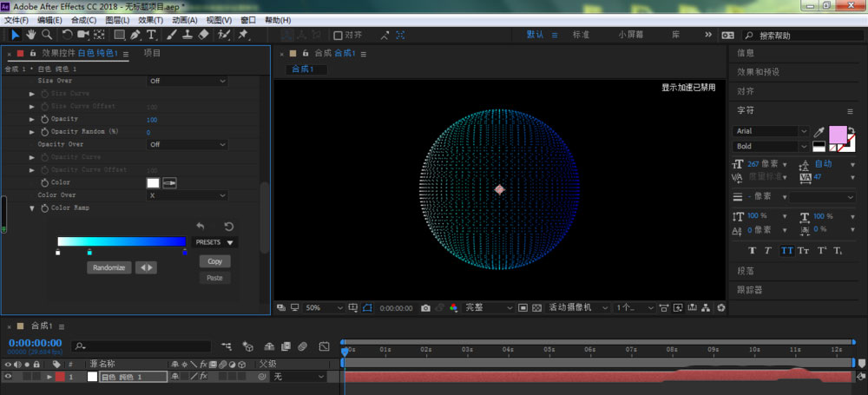The width and height of the screenshot is (868, 395).
Task: Click the snapshot camera icon in viewer
Action: coord(425,308)
